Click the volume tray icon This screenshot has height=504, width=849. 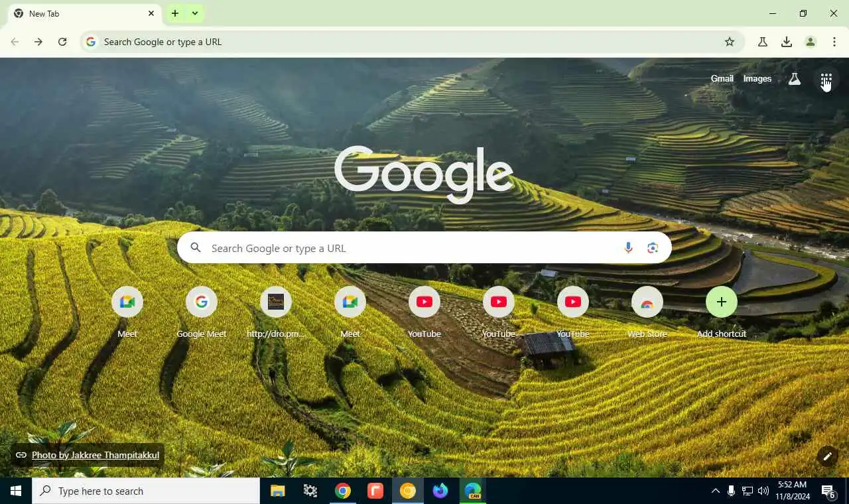click(763, 491)
